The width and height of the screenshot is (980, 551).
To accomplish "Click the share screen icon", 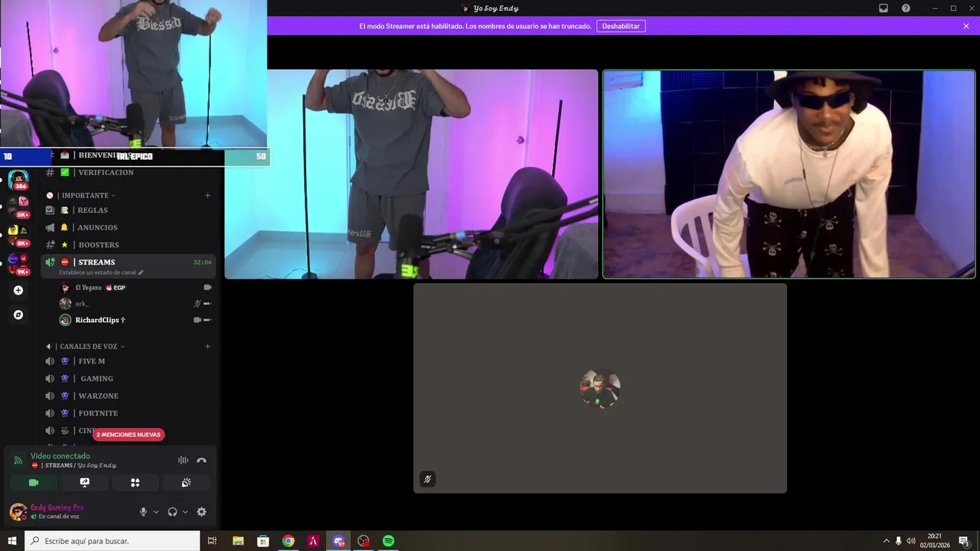I will point(84,483).
